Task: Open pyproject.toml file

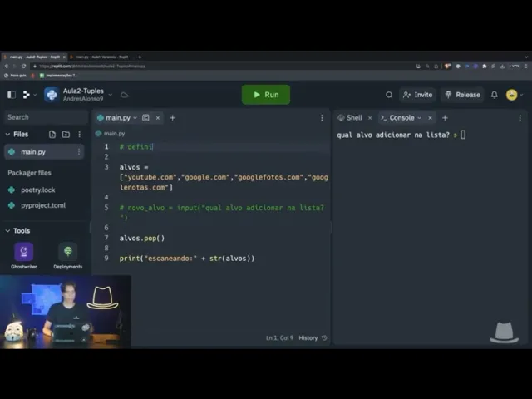Action: point(43,205)
